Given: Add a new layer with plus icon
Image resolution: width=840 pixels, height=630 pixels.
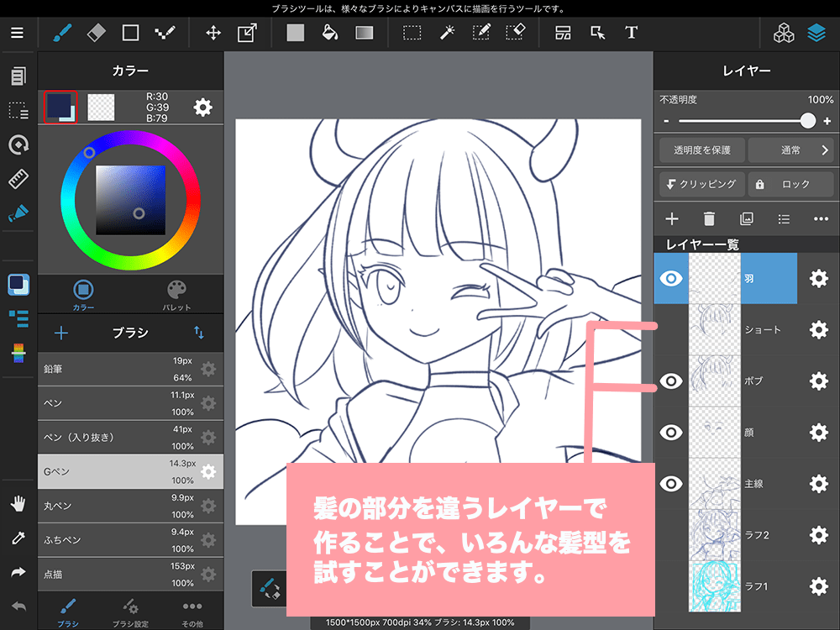Looking at the screenshot, I should 672,218.
